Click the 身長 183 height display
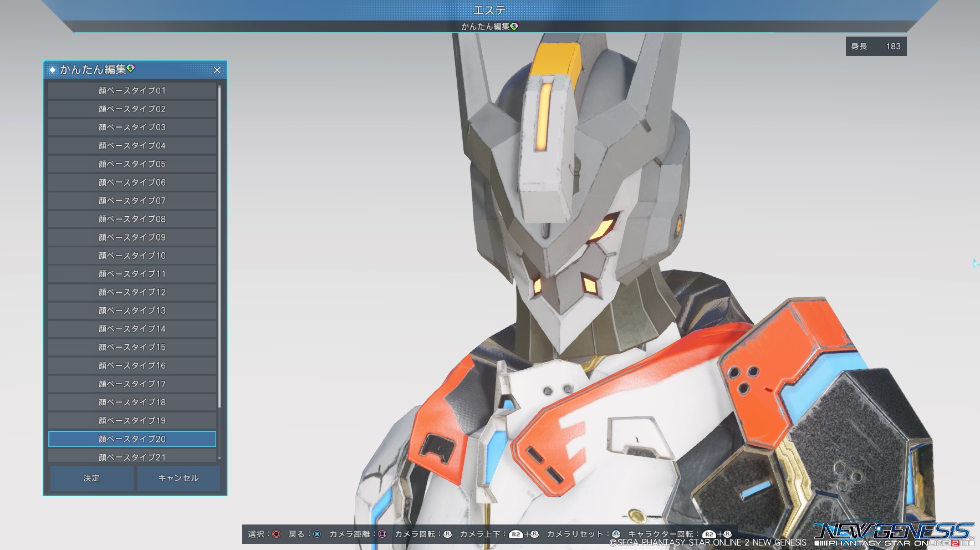Image resolution: width=980 pixels, height=550 pixels. point(876,47)
